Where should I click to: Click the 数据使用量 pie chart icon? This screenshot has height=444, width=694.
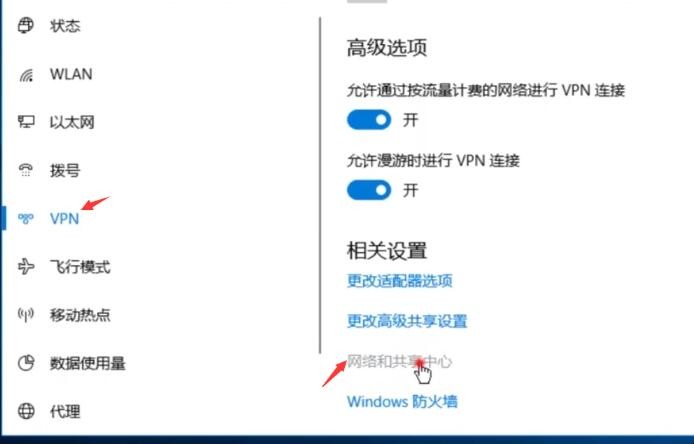[x=26, y=363]
